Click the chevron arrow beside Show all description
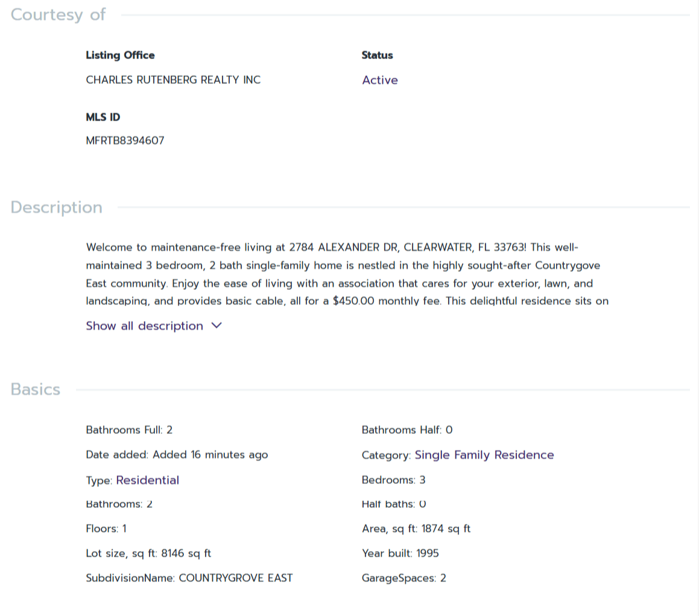 [217, 326]
